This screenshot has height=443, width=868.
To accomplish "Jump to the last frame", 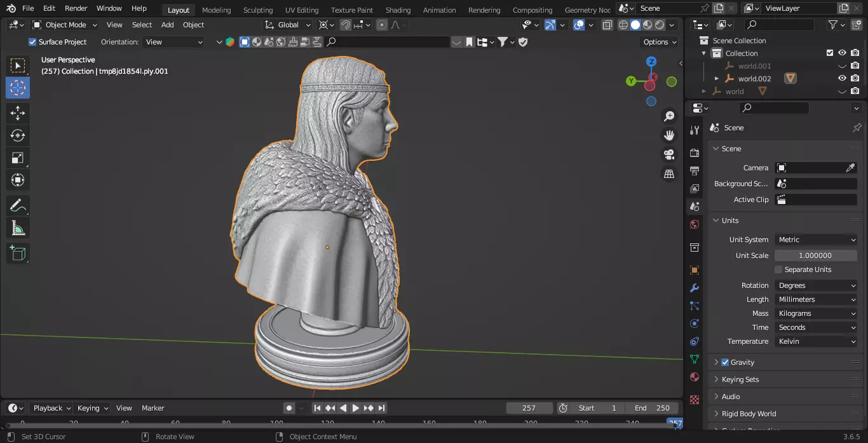I will point(381,408).
